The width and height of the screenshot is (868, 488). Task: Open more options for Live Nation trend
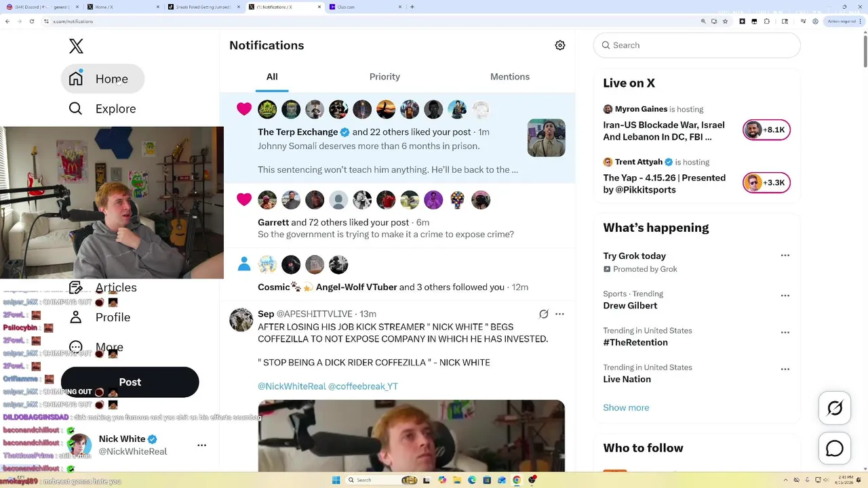coord(785,369)
